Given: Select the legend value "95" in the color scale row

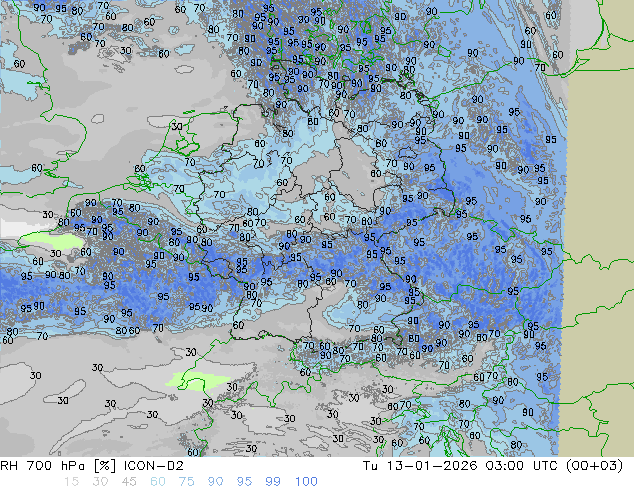Looking at the screenshot, I should click(x=244, y=482).
